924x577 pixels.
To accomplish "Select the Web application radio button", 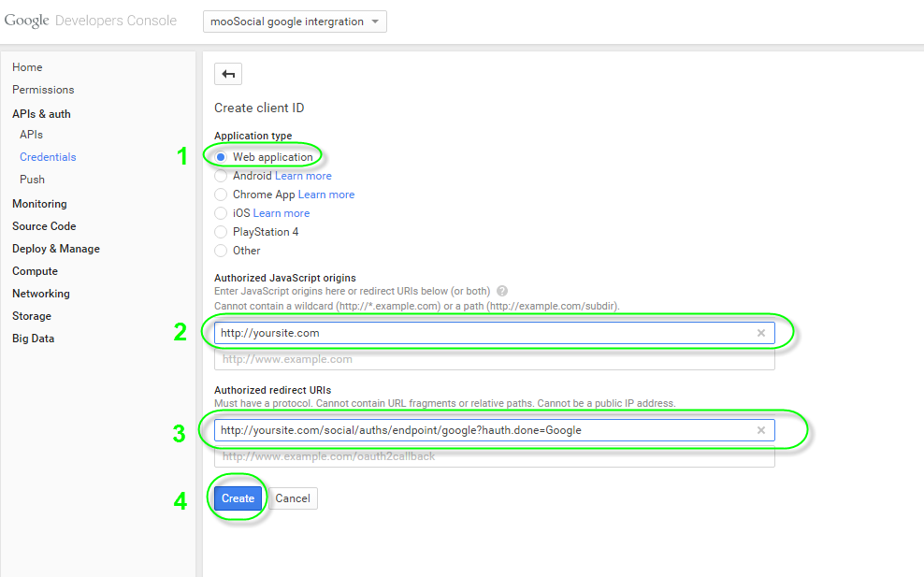I will coord(222,157).
